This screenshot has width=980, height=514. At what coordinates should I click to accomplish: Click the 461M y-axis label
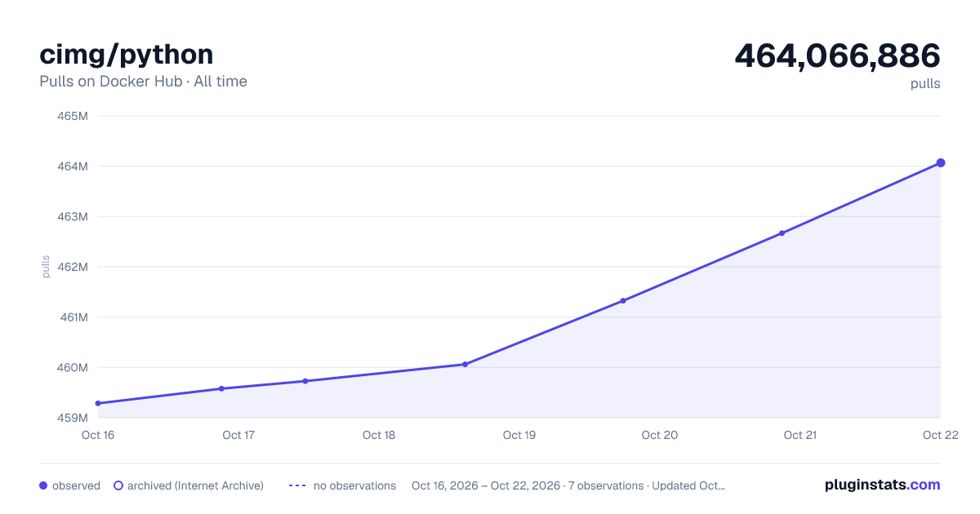[x=73, y=317]
